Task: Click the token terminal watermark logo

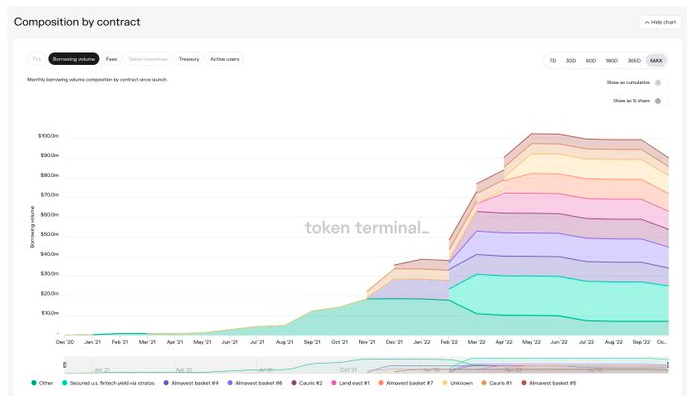Action: pos(366,228)
